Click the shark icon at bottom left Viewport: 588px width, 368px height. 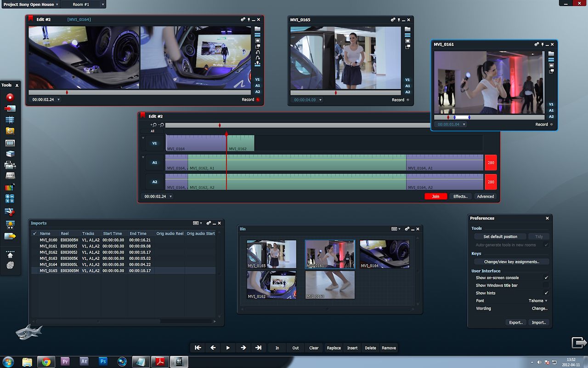[x=28, y=331]
